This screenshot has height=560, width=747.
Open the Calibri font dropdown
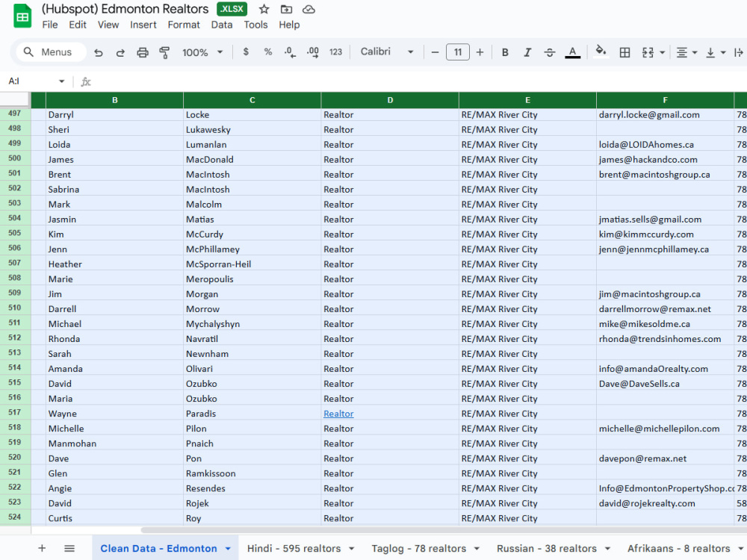[387, 52]
